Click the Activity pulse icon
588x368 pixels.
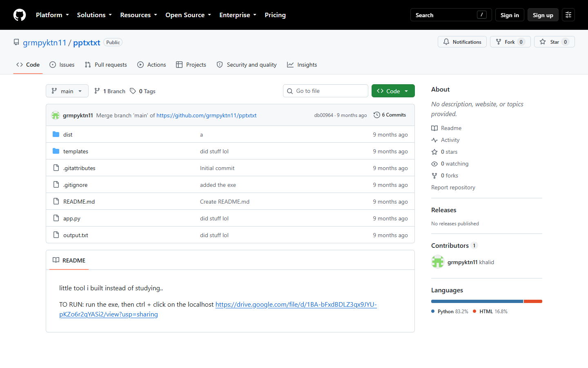pyautogui.click(x=434, y=140)
